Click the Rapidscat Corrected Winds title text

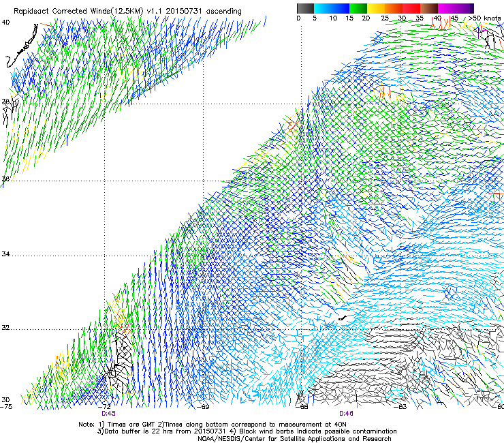(x=127, y=11)
